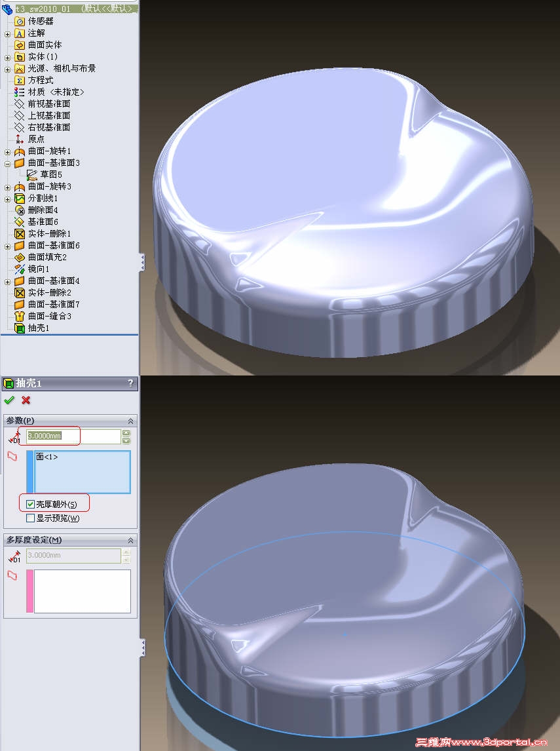This screenshot has width=560, height=751.
Task: Click the lower panel splitter handle
Action: coord(142,647)
